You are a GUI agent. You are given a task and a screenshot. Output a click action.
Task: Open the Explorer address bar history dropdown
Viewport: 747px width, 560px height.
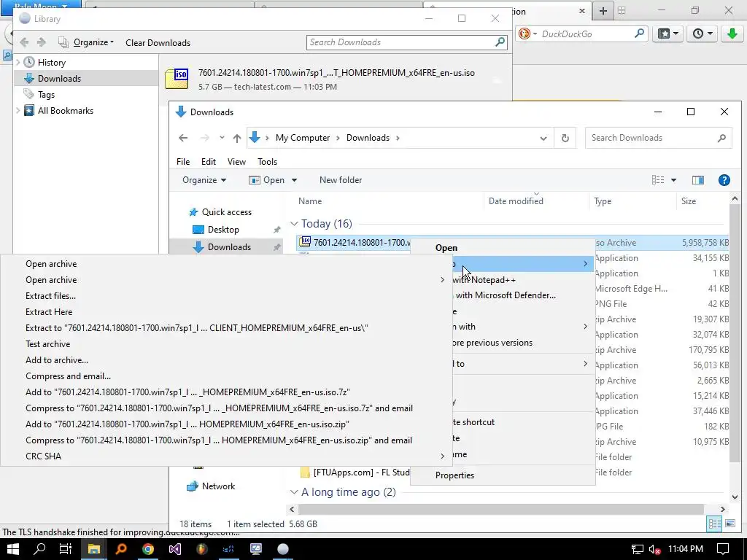click(543, 138)
